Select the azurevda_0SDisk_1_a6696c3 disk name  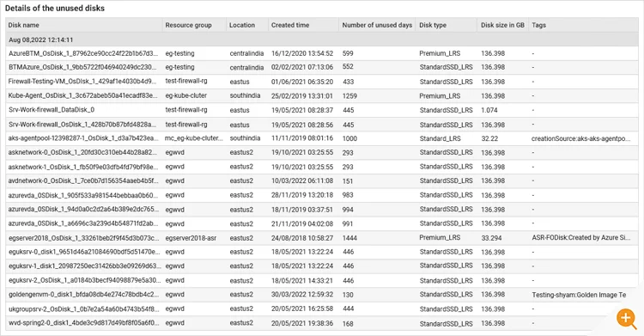click(x=83, y=223)
